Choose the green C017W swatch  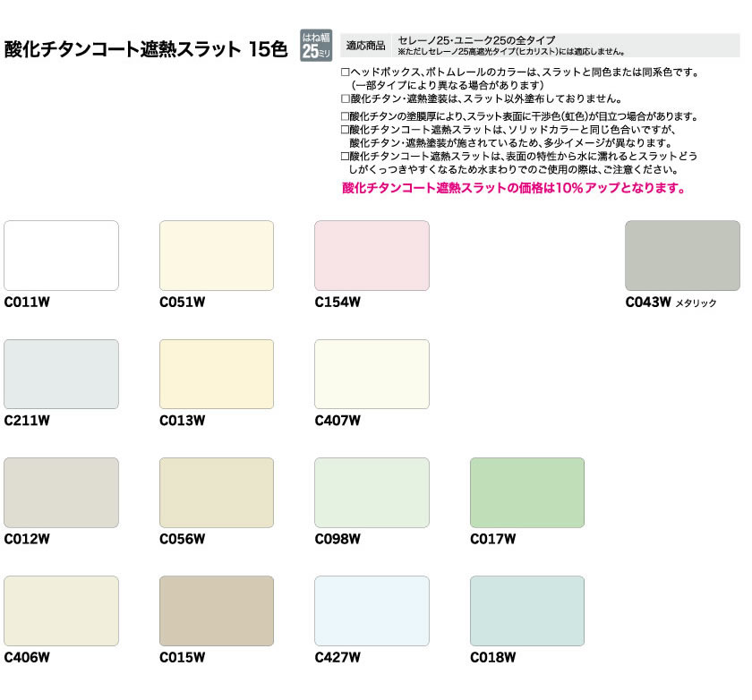pos(527,492)
